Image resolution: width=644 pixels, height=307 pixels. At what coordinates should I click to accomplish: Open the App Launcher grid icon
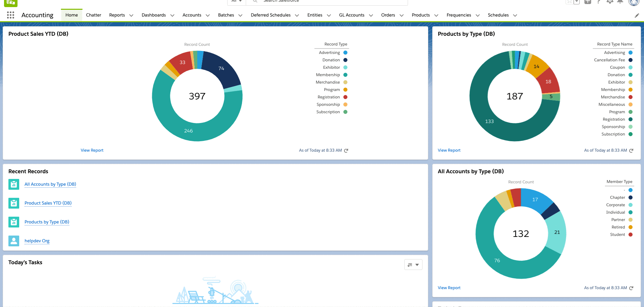10,15
